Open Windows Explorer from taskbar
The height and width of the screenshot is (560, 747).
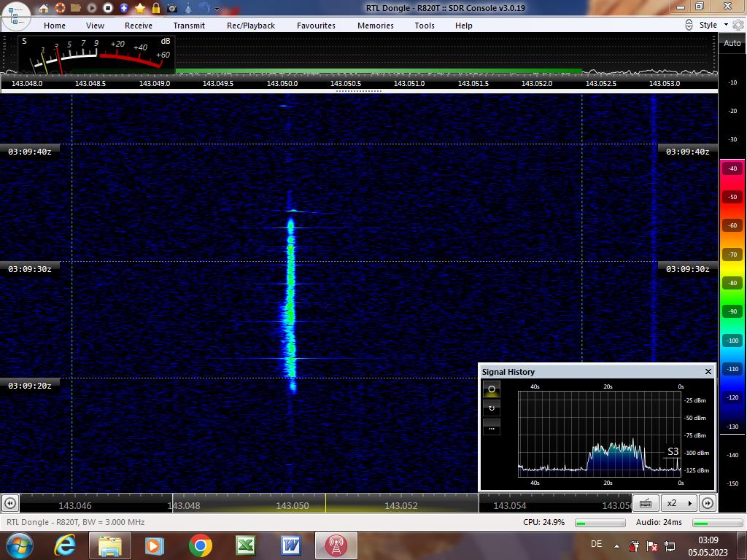point(109,545)
